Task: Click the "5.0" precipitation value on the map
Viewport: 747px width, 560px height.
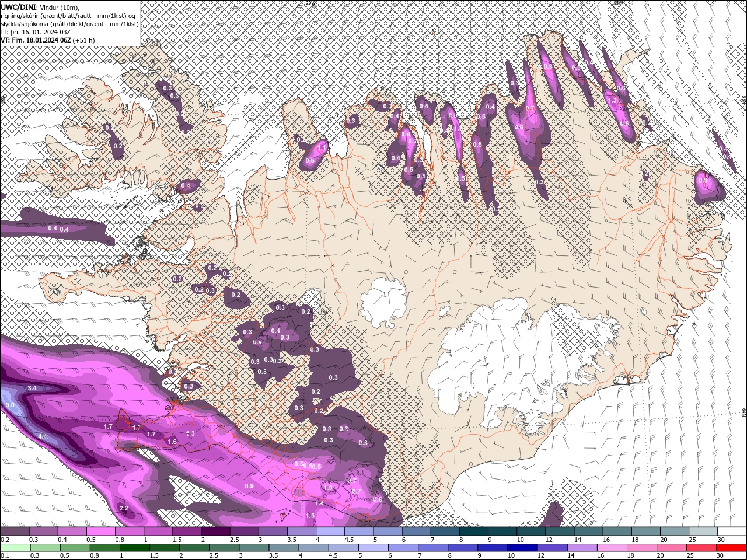Action: coord(10,405)
